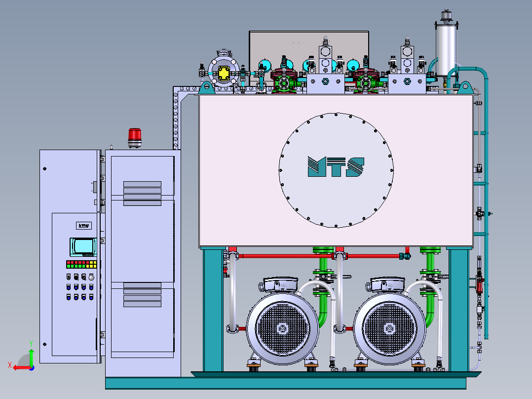Pick the left electric motor fan grille
The height and width of the screenshot is (399, 532).
(282, 328)
